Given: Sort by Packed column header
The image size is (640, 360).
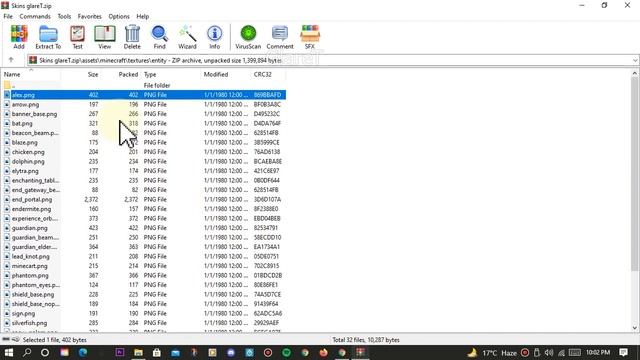Looking at the screenshot, I should tap(121, 74).
